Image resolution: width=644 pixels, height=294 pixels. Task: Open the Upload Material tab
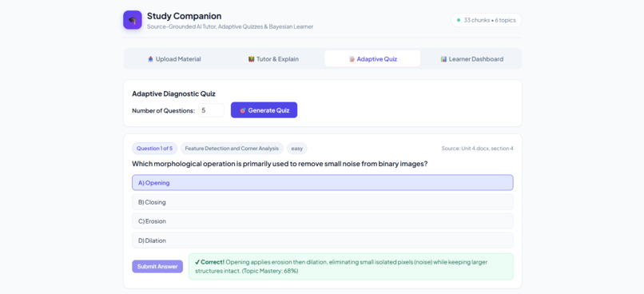174,59
